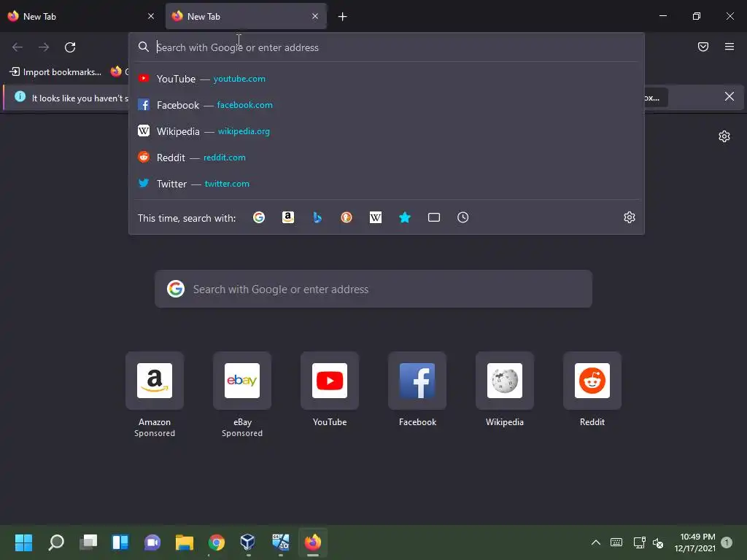Open Task View on taskbar

(x=88, y=542)
